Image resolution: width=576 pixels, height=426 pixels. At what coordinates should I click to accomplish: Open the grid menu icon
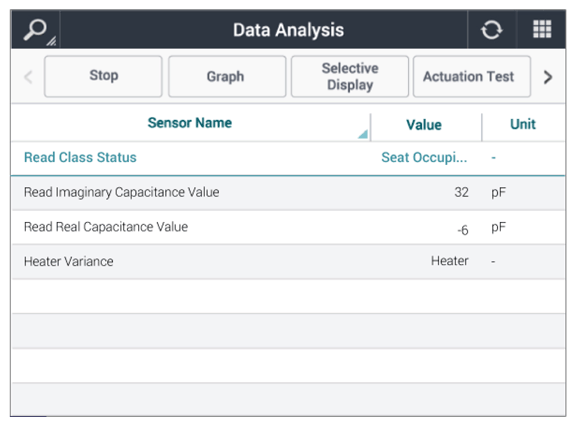pos(542,29)
